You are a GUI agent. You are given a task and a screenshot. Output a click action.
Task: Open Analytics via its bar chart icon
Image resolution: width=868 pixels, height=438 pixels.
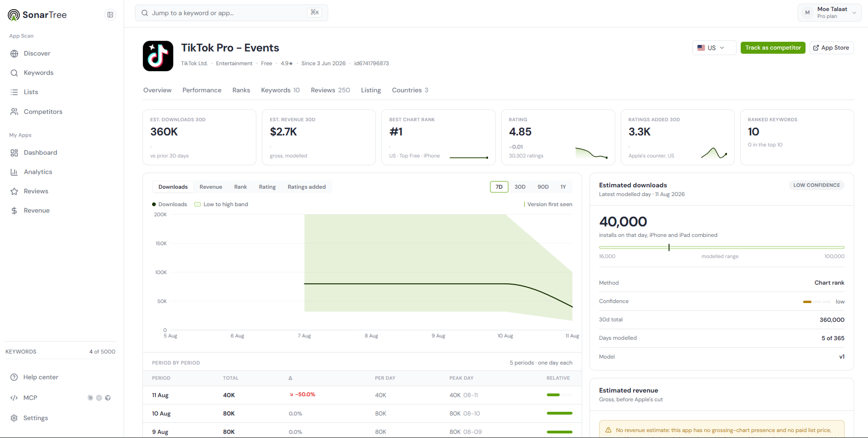pos(14,172)
